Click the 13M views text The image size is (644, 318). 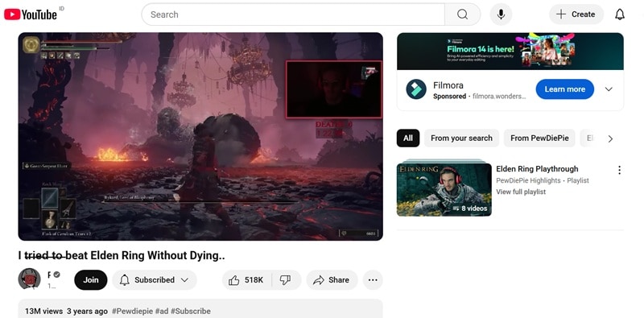click(44, 311)
